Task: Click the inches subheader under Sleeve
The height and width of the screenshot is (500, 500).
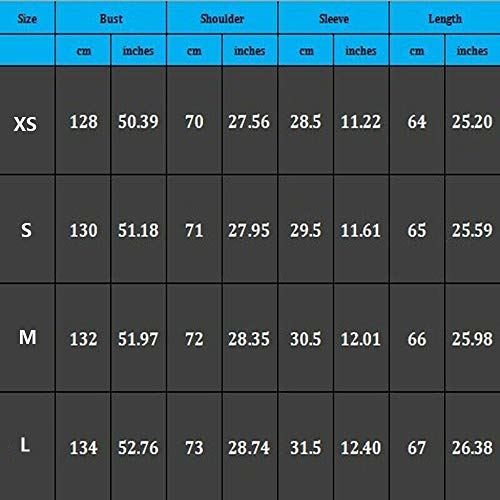Action: [361, 51]
